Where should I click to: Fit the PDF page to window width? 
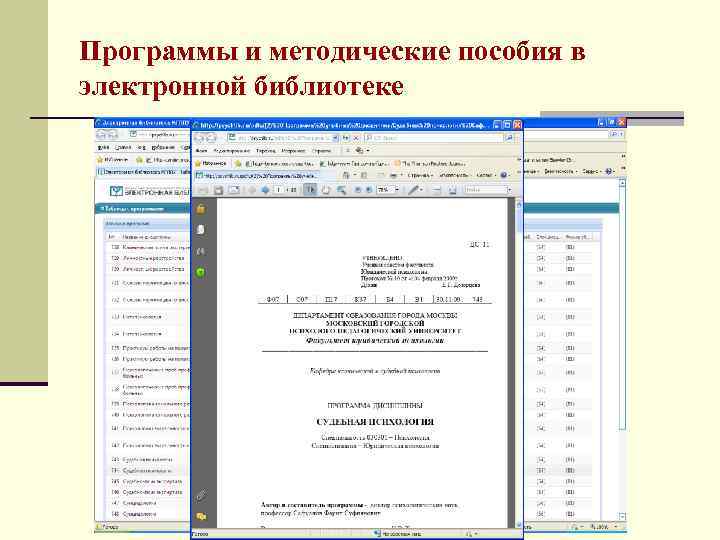point(437,190)
